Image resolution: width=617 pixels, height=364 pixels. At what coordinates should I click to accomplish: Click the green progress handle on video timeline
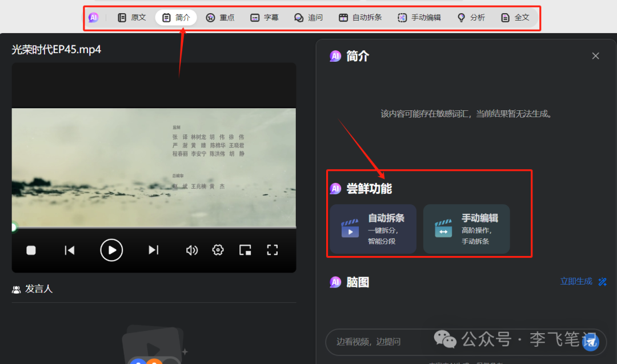(x=13, y=227)
